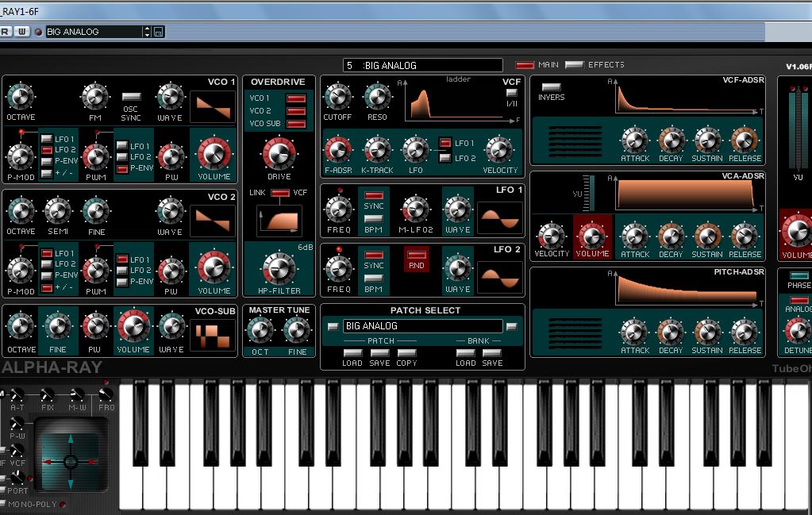Click the PATCH SELECT BIG ANALOG name field
This screenshot has width=812, height=515.
point(422,326)
